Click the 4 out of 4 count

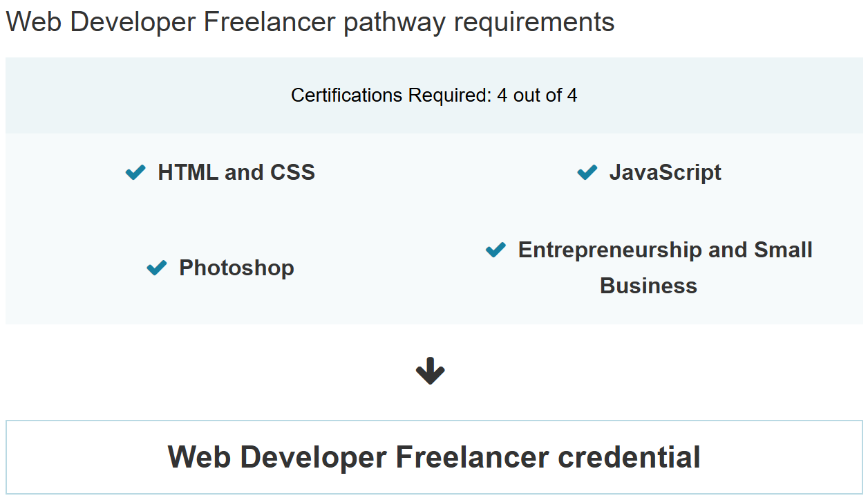537,95
